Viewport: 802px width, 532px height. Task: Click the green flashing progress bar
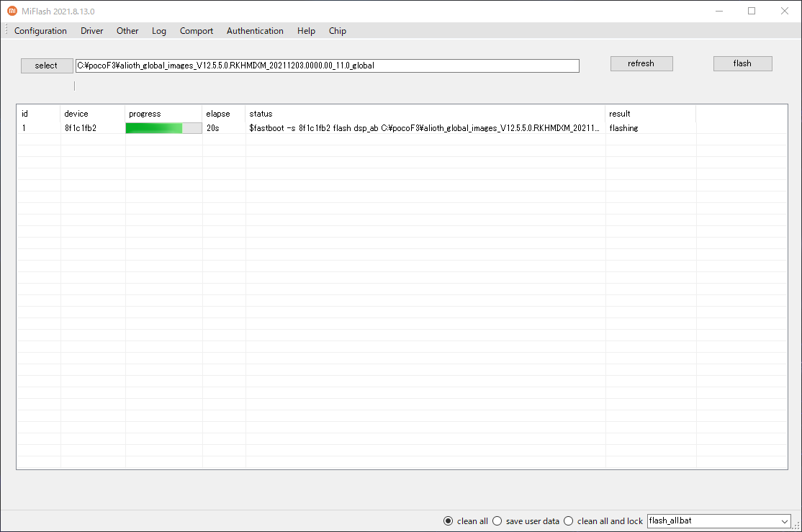tap(163, 128)
